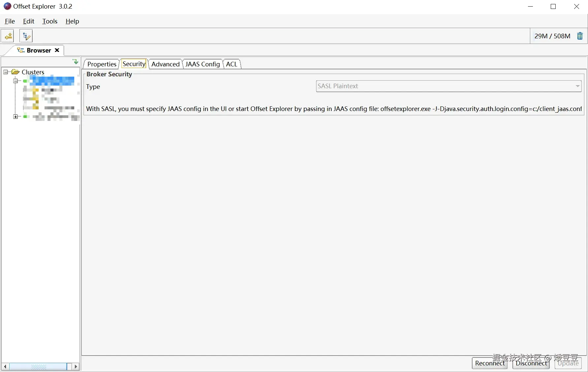The width and height of the screenshot is (588, 372).
Task: Switch to the Advanced tab
Action: tap(165, 64)
